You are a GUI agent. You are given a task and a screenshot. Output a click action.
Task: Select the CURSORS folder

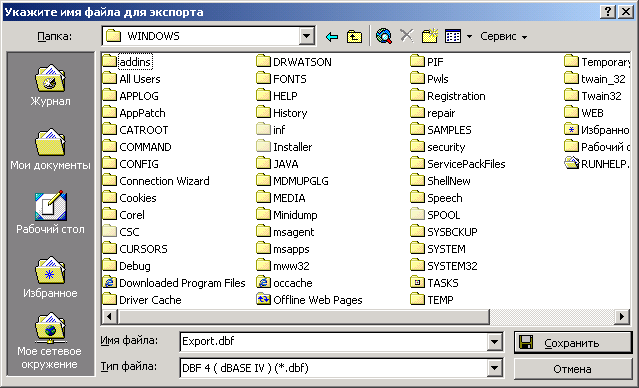[135, 249]
